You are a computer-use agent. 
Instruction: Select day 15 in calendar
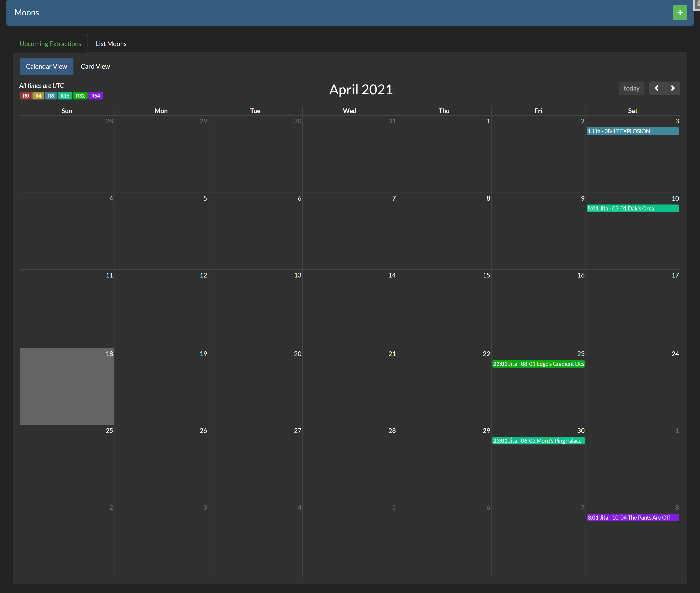point(444,309)
